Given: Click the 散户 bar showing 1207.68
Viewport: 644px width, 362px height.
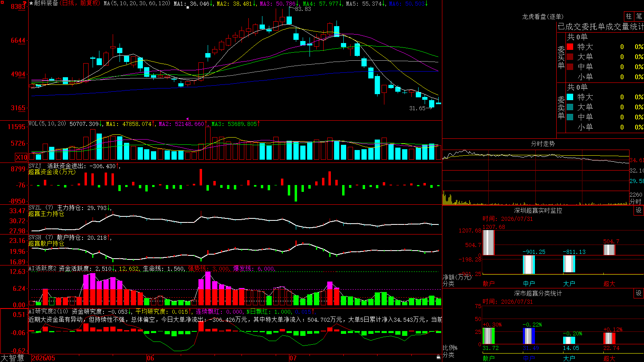Looking at the screenshot, I should (489, 243).
